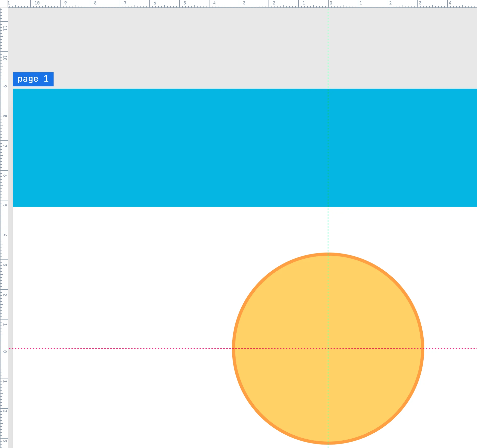Select the orange circle shape
This screenshot has height=448, width=477.
(x=328, y=349)
